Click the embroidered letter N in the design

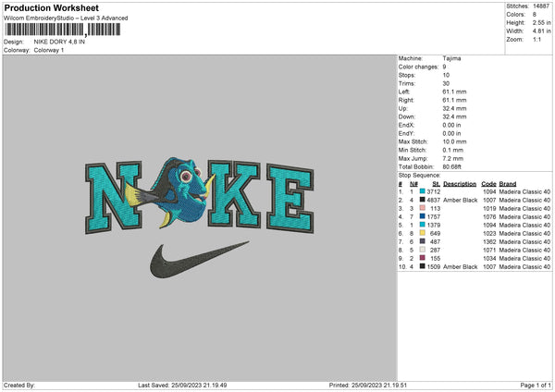pyautogui.click(x=113, y=198)
